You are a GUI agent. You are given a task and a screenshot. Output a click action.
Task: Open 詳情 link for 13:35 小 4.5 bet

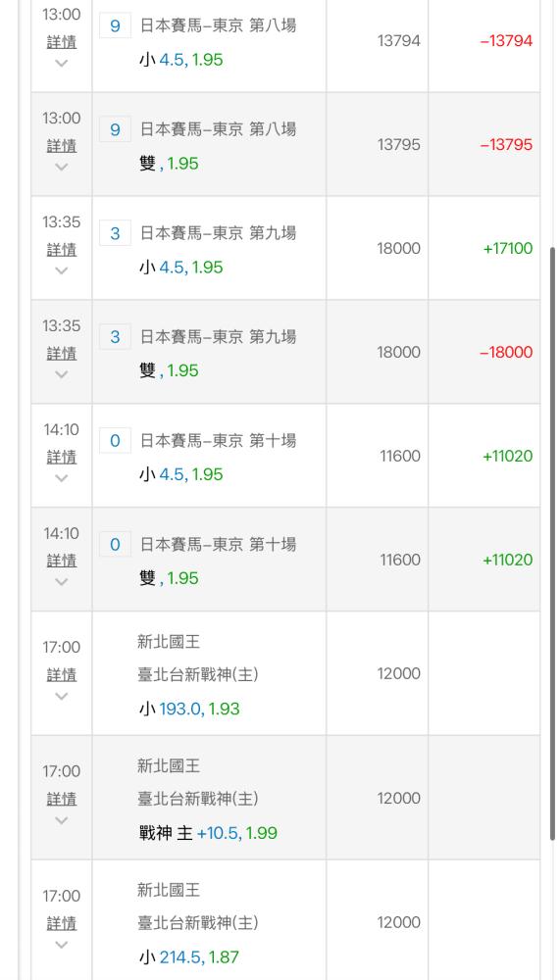tap(62, 249)
